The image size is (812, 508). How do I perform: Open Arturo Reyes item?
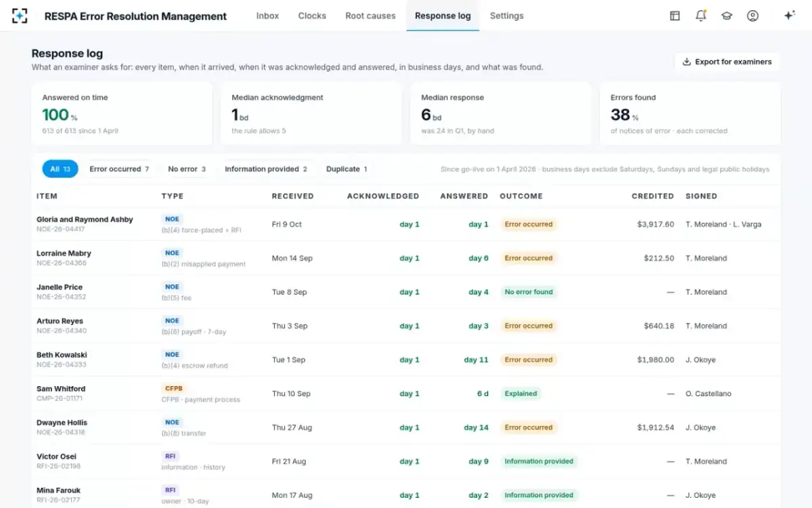(x=60, y=321)
